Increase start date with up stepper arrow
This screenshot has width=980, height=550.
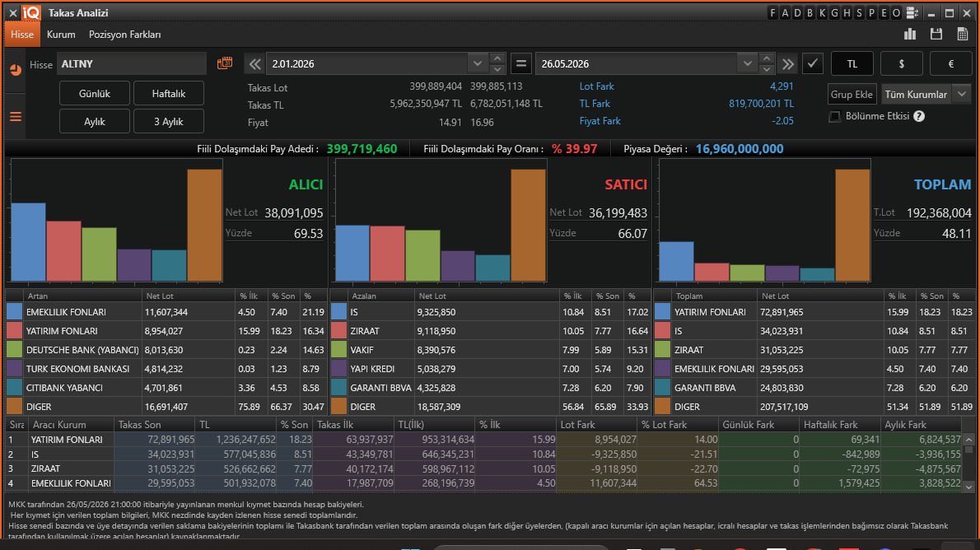[x=497, y=58]
